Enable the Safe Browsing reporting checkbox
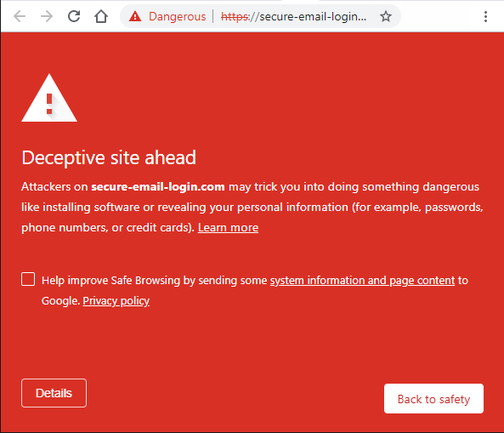The image size is (504, 433). click(x=28, y=279)
